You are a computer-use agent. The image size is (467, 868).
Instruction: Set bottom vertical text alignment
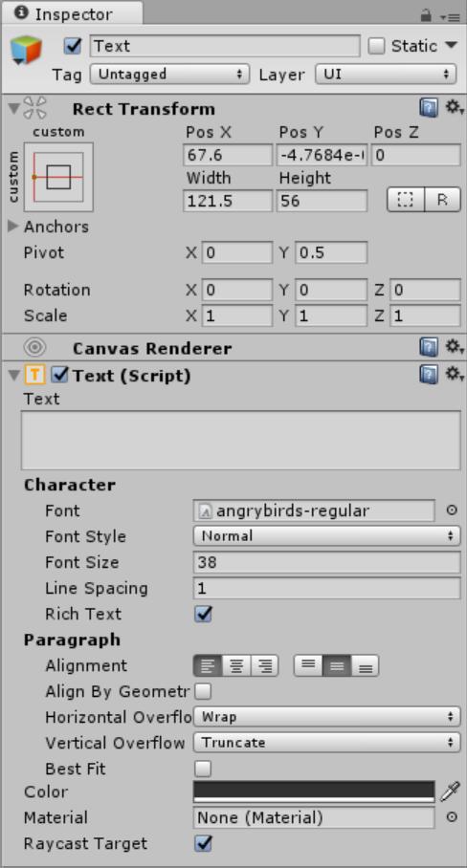365,666
